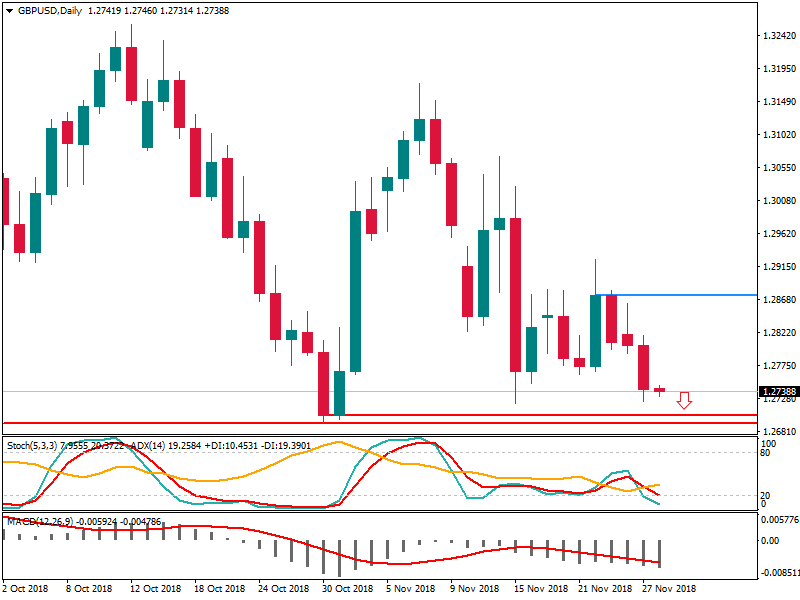Click the 1.31490 price axis label
The width and height of the screenshot is (800, 600).
[x=779, y=102]
